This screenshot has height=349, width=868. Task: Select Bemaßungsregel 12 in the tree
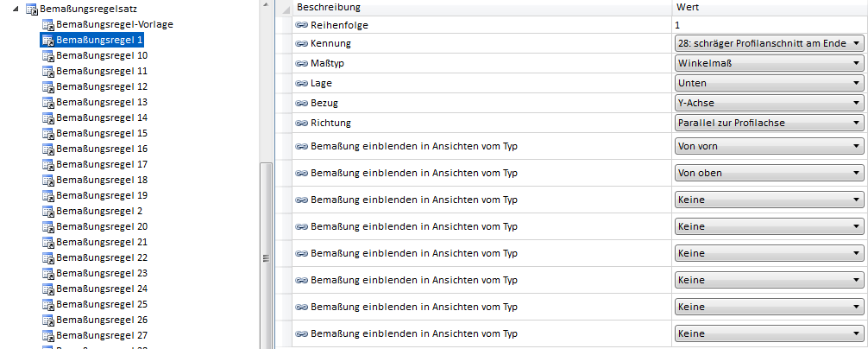(x=102, y=86)
